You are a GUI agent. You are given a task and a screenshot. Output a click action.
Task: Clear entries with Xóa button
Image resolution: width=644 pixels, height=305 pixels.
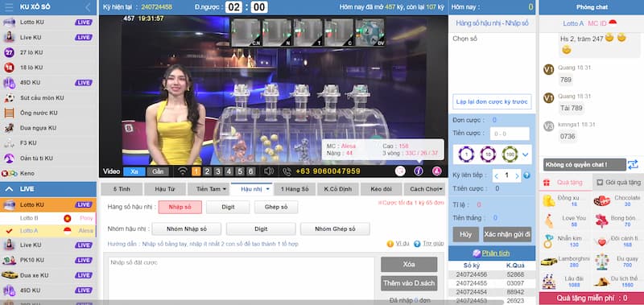tap(409, 265)
